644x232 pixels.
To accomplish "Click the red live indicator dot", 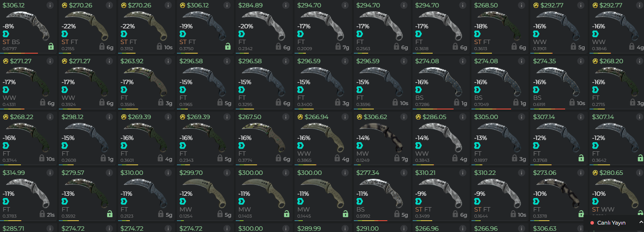I will pos(592,223).
